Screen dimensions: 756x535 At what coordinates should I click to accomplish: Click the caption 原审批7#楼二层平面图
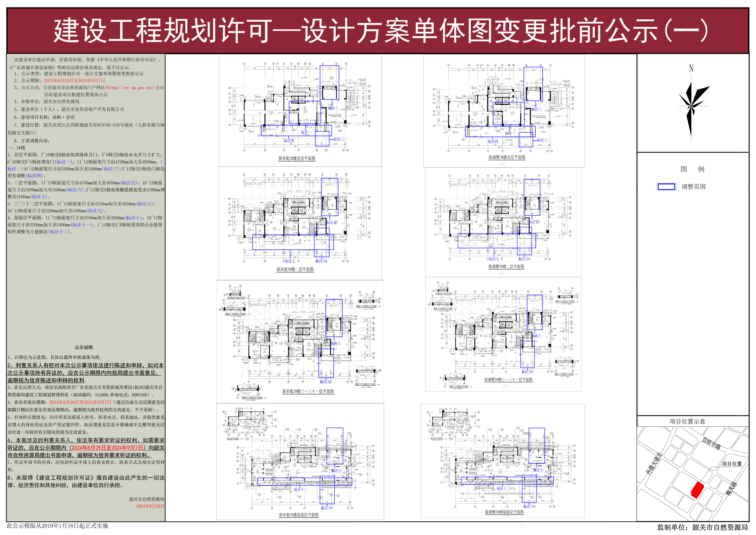tap(295, 269)
